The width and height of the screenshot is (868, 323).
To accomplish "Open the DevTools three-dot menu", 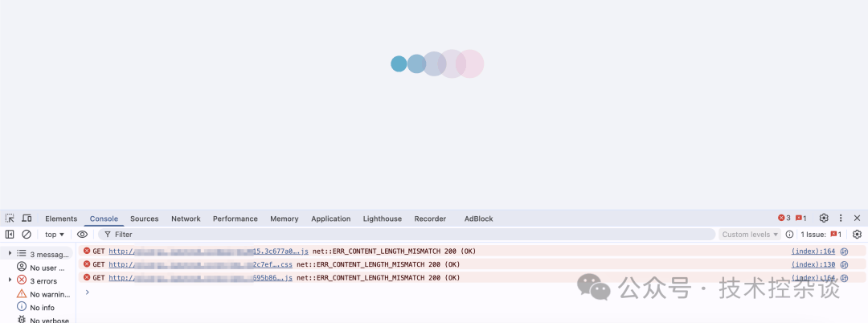I will 841,219.
